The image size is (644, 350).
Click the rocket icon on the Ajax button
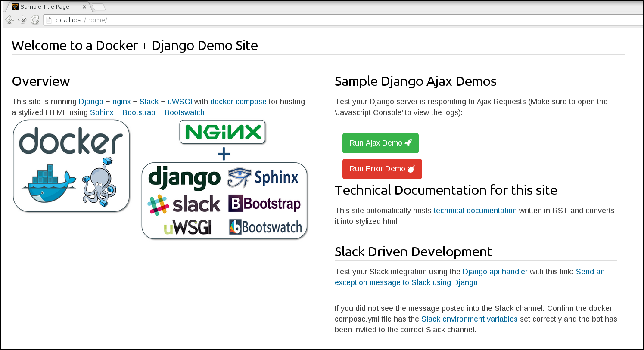[408, 143]
